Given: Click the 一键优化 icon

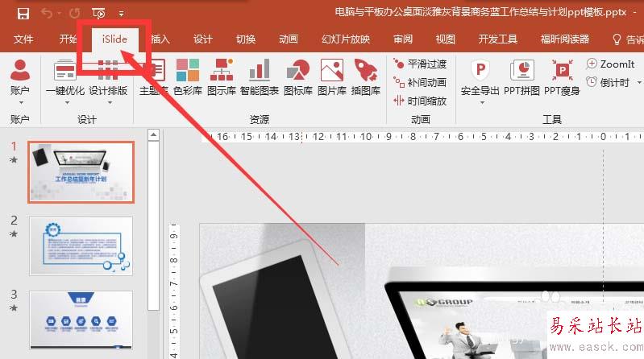Looking at the screenshot, I should (x=65, y=70).
